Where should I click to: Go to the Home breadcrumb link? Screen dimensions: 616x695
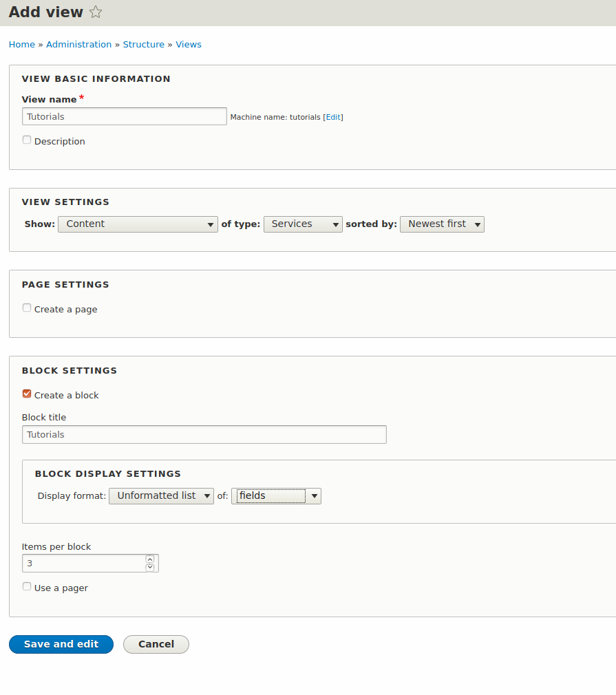21,45
